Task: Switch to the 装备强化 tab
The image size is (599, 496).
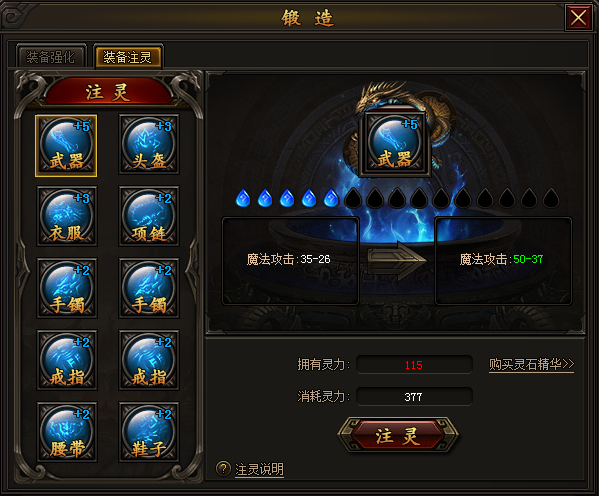Action: [x=51, y=57]
